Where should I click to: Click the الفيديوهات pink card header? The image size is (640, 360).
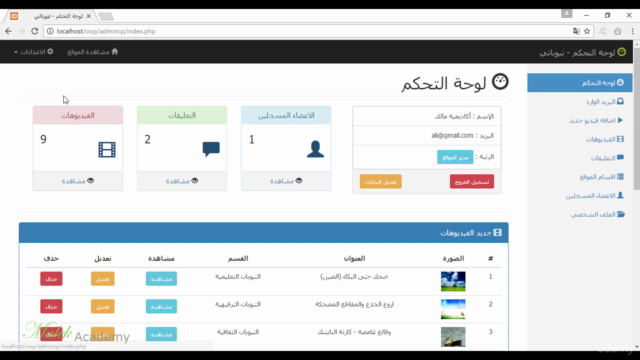pos(78,116)
